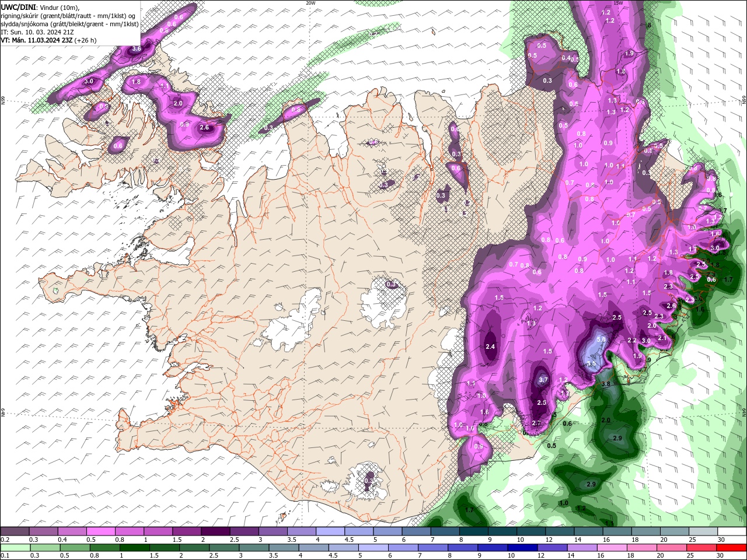Click the '2.4' value in the purple area
The height and width of the screenshot is (560, 747).
coord(490,346)
